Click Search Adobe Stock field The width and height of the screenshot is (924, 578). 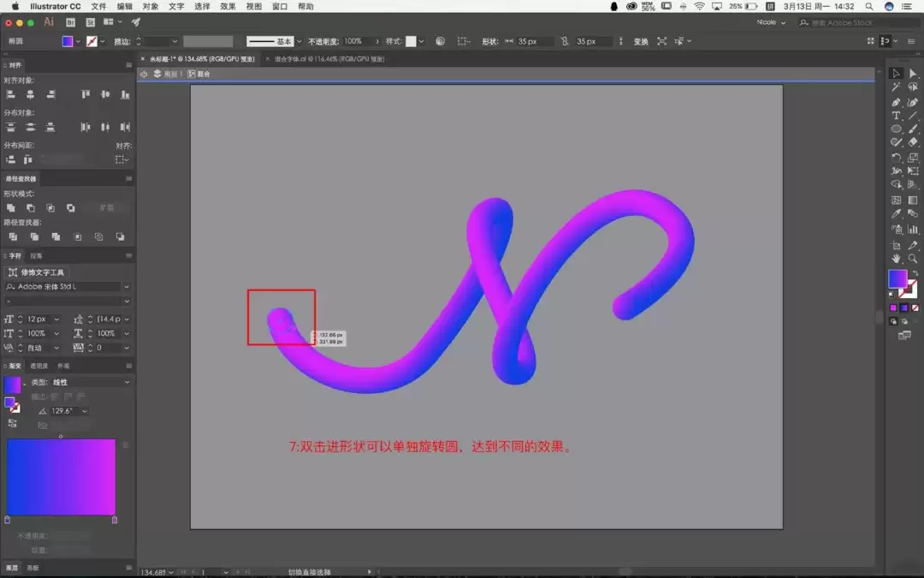[x=858, y=22]
